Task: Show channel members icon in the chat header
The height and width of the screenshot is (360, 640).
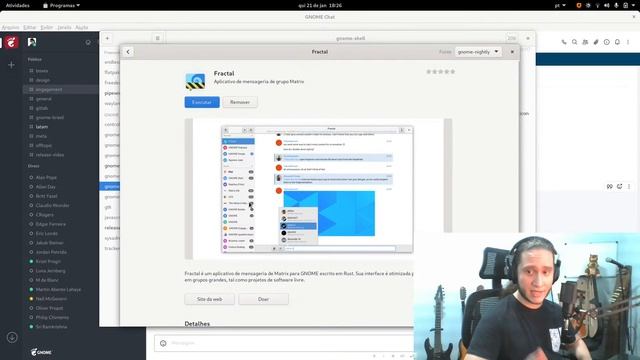Action: point(585,42)
